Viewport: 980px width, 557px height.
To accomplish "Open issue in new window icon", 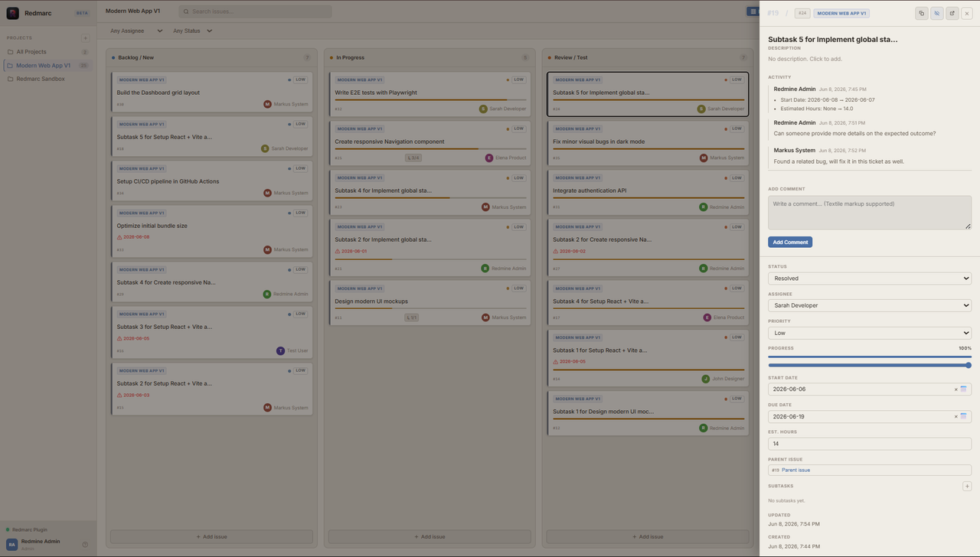I will [x=952, y=13].
